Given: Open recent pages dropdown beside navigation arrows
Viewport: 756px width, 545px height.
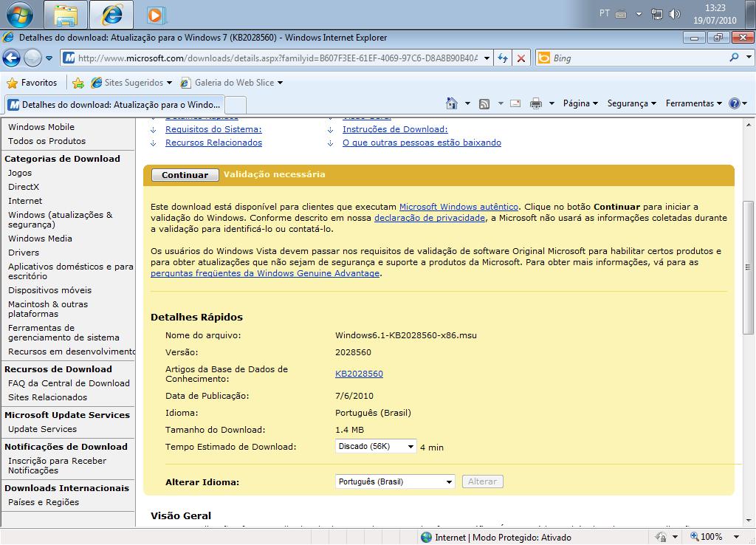Looking at the screenshot, I should pyautogui.click(x=49, y=58).
